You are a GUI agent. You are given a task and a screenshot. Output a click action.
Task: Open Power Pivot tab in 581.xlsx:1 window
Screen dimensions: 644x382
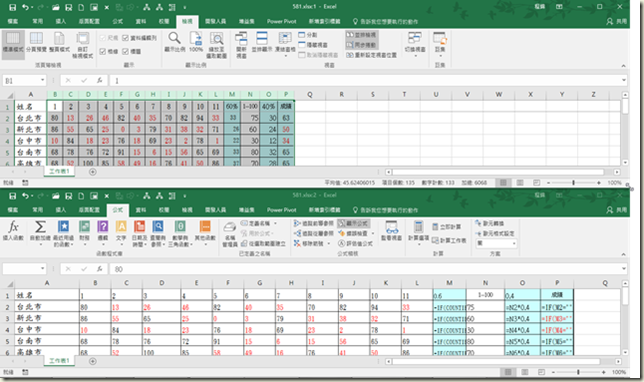click(282, 21)
